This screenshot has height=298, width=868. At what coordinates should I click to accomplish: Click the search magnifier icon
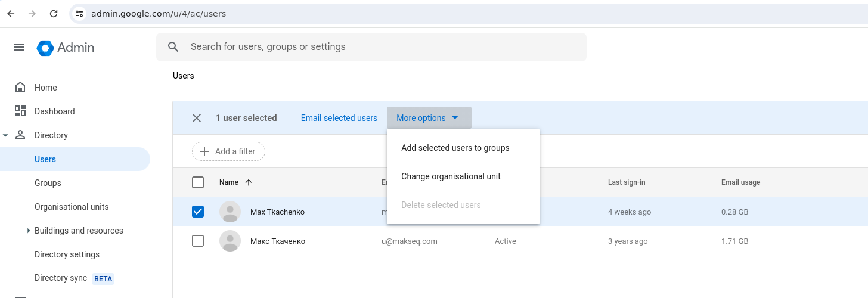click(173, 47)
